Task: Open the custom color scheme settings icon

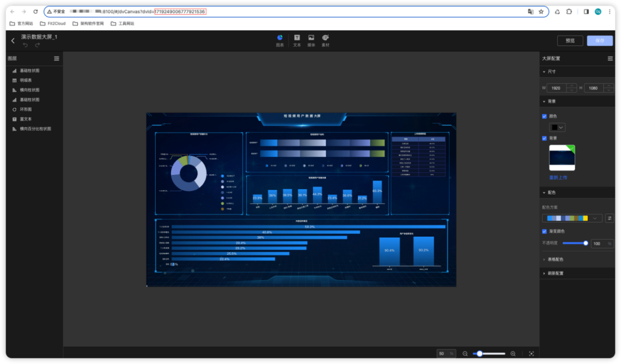Action: click(609, 218)
